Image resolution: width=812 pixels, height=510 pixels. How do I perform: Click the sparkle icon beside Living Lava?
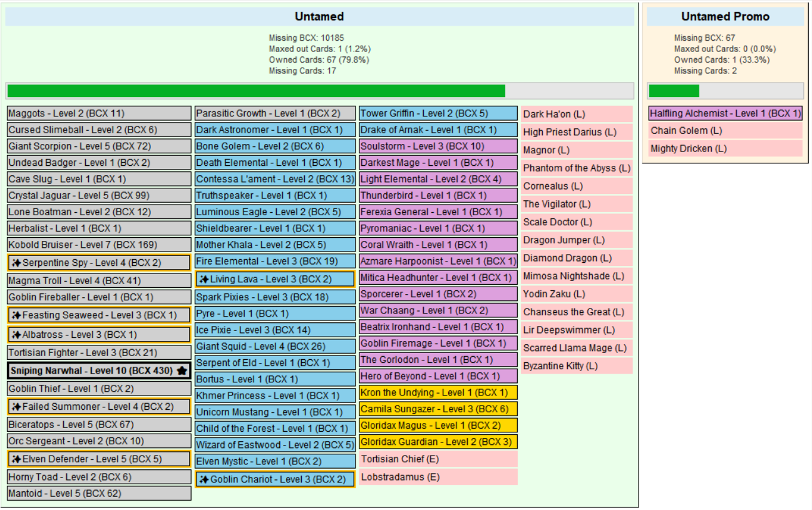[x=204, y=279]
